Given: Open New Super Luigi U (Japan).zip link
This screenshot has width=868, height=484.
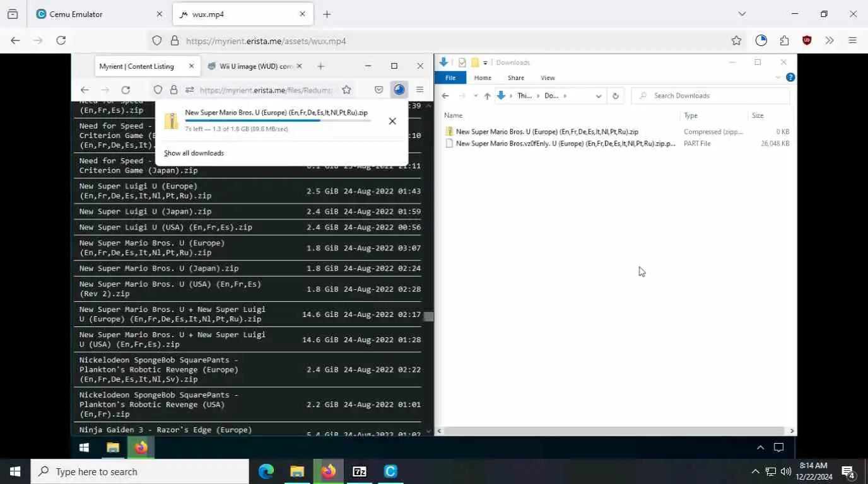Looking at the screenshot, I should tap(145, 212).
